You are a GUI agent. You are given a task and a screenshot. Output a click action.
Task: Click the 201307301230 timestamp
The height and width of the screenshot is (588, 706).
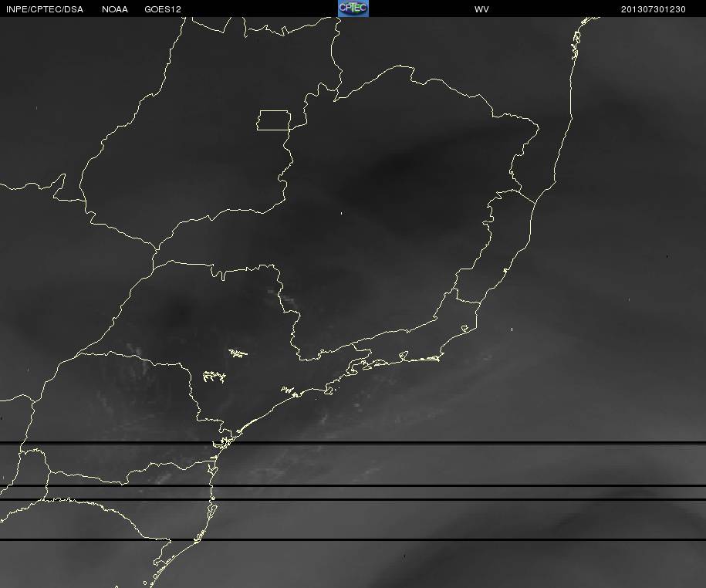(x=654, y=9)
